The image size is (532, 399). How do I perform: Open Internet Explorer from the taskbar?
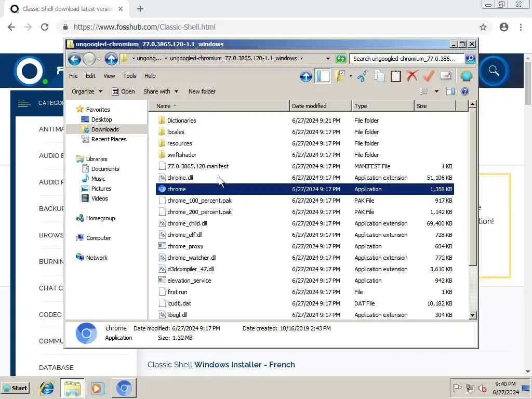coord(47,388)
